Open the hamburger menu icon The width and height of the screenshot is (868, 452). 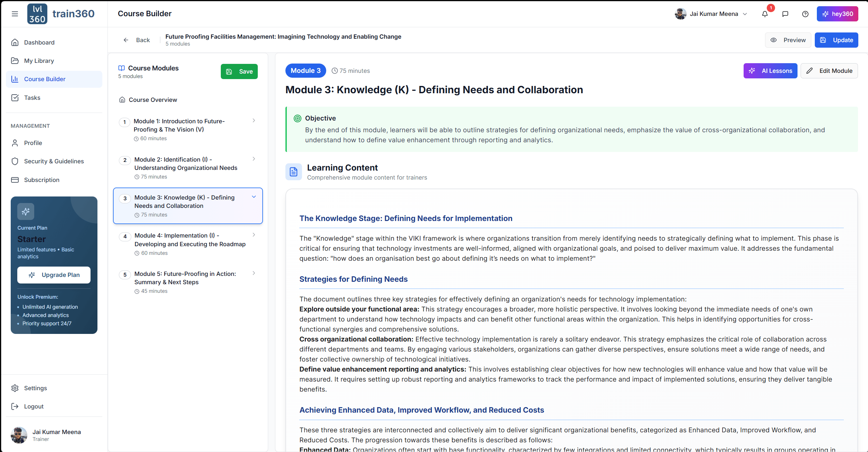[15, 14]
